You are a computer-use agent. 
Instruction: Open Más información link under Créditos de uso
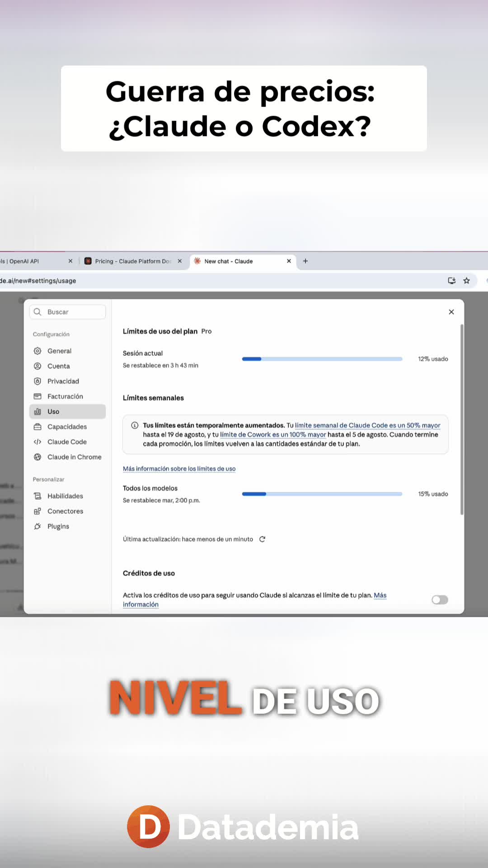pos(380,595)
